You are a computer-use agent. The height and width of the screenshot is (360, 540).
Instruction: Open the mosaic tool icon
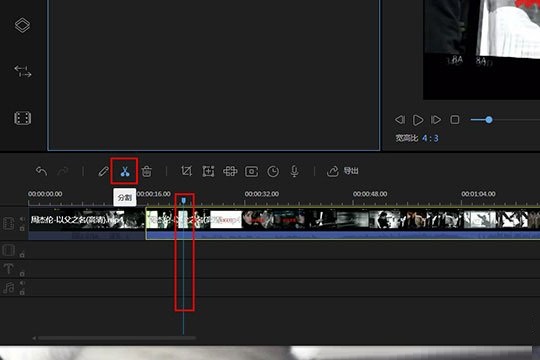[230, 171]
